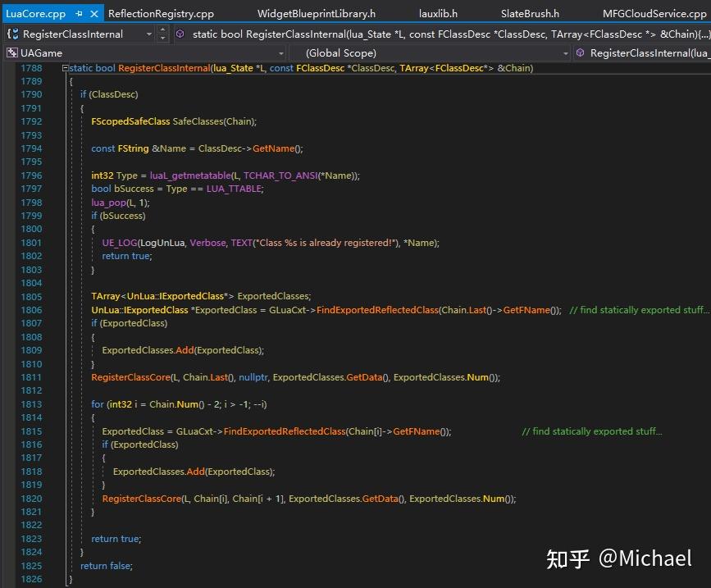Click line number 1792 in the gutter

coord(31,121)
